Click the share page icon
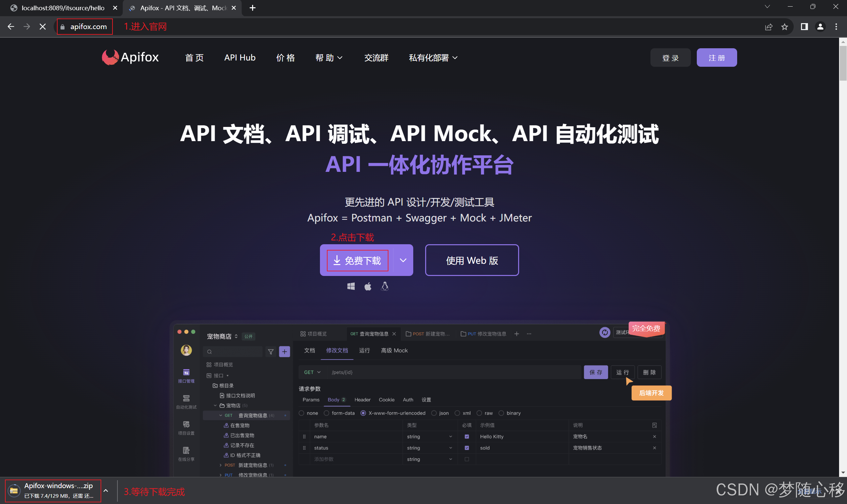 [x=768, y=27]
